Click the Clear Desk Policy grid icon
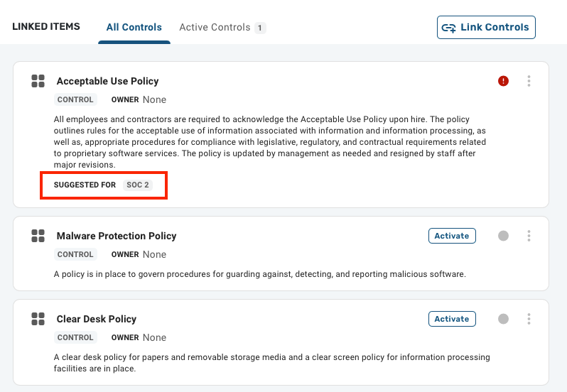 tap(38, 319)
